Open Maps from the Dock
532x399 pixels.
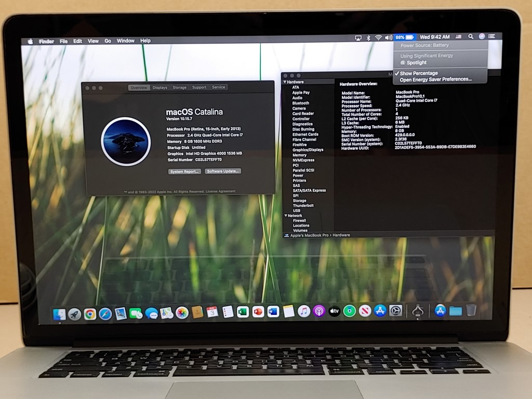(167, 313)
